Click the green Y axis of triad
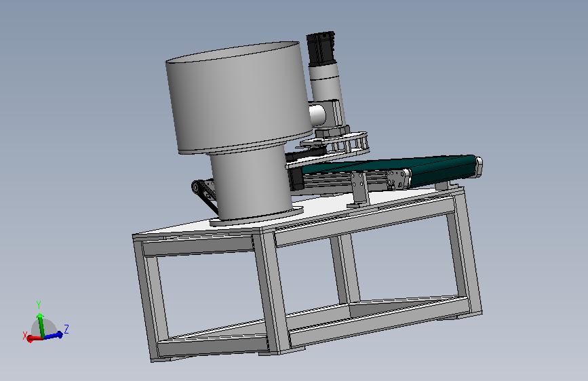This screenshot has width=588, height=381. (40, 324)
